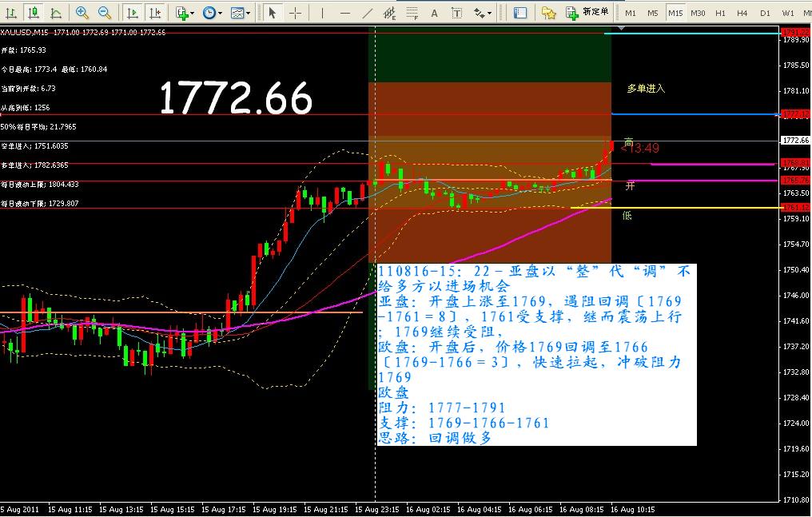This screenshot has height=517, width=812.
Task: Click the 新定单 new order button
Action: (x=587, y=13)
